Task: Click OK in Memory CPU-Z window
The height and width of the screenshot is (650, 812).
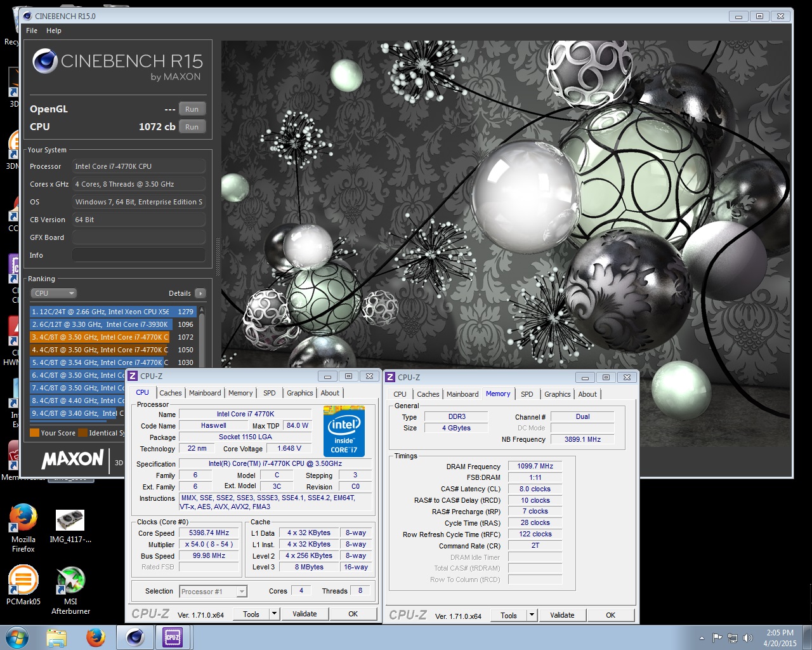Action: (x=611, y=615)
